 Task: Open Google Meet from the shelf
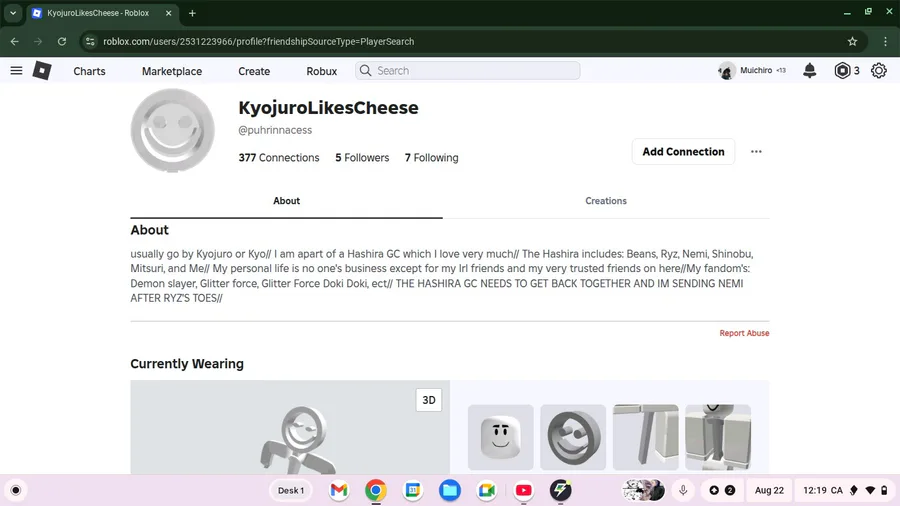click(486, 490)
